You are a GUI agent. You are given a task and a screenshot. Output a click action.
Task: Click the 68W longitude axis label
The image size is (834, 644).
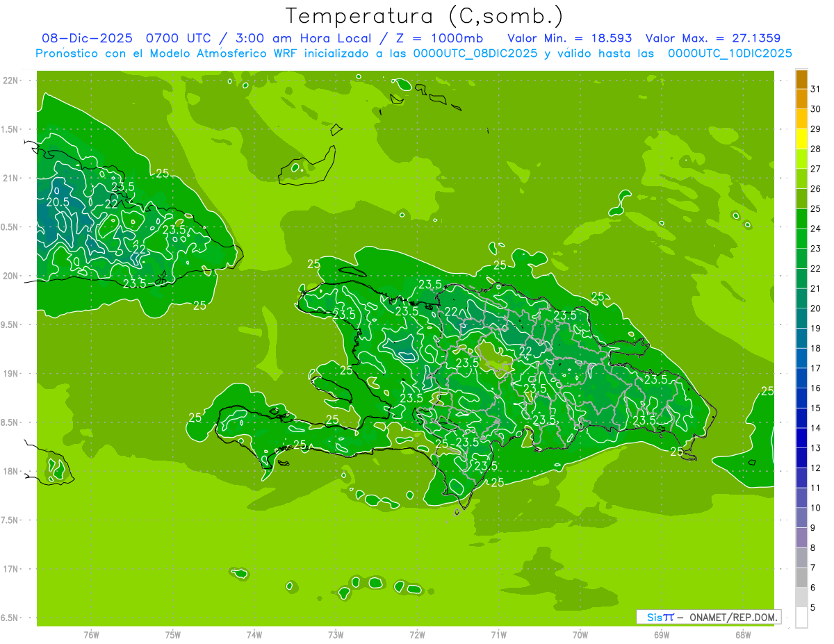click(x=743, y=634)
